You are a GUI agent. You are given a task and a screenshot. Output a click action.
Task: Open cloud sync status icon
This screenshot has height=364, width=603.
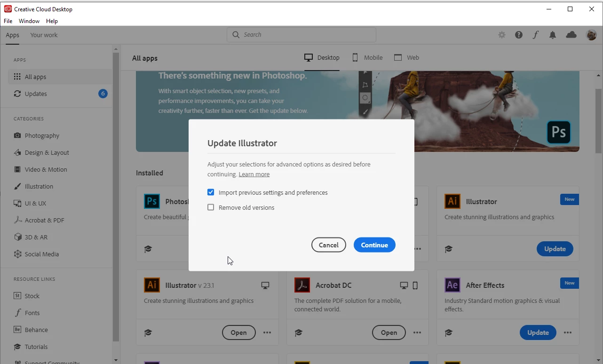point(571,35)
